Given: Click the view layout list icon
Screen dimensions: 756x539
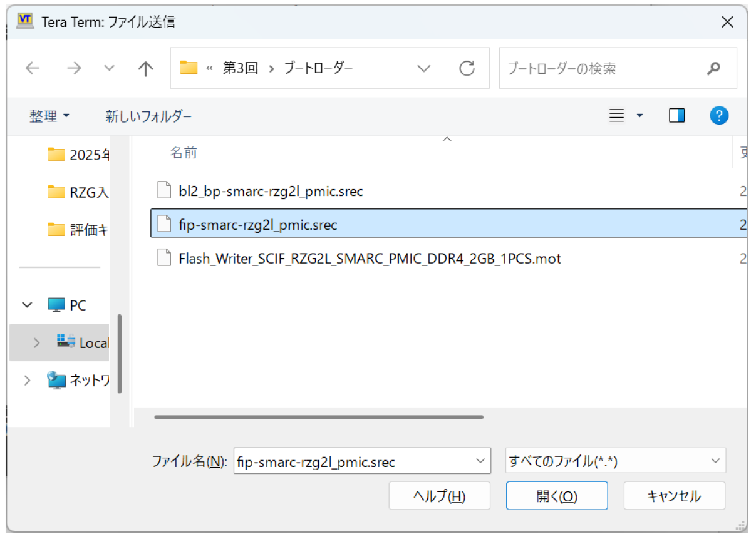Looking at the screenshot, I should pos(617,115).
